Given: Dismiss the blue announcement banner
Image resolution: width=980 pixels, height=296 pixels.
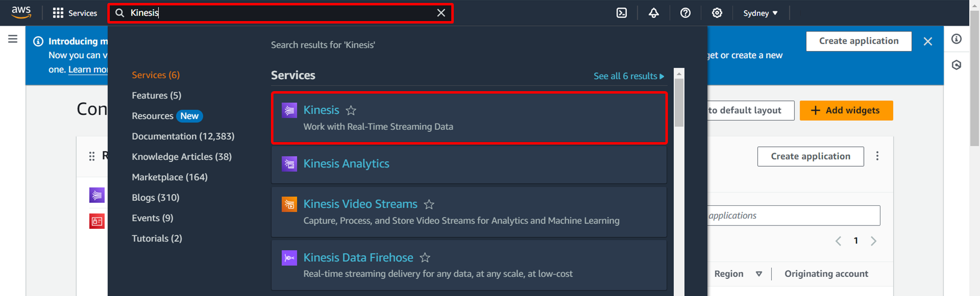Looking at the screenshot, I should click(x=928, y=41).
